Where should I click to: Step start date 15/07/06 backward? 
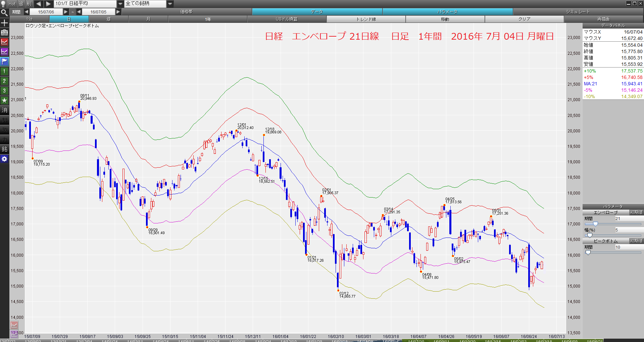(26, 12)
